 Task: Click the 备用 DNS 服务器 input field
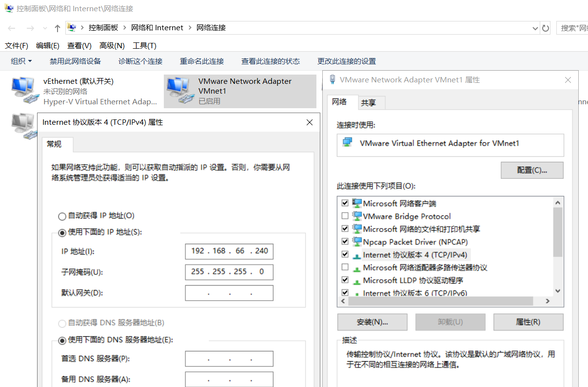pos(229,379)
